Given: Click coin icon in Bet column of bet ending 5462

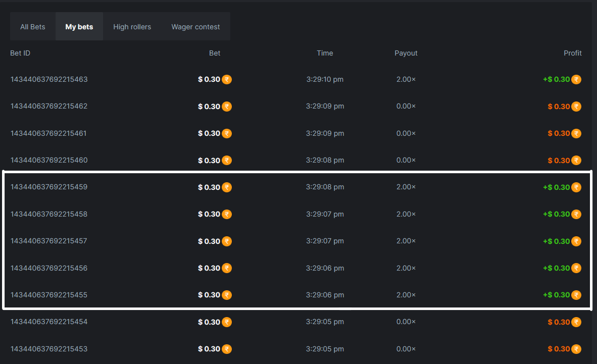Looking at the screenshot, I should point(227,107).
